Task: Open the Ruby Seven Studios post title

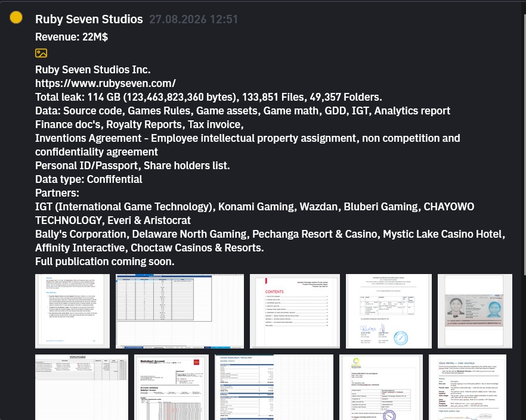Action: pos(89,19)
